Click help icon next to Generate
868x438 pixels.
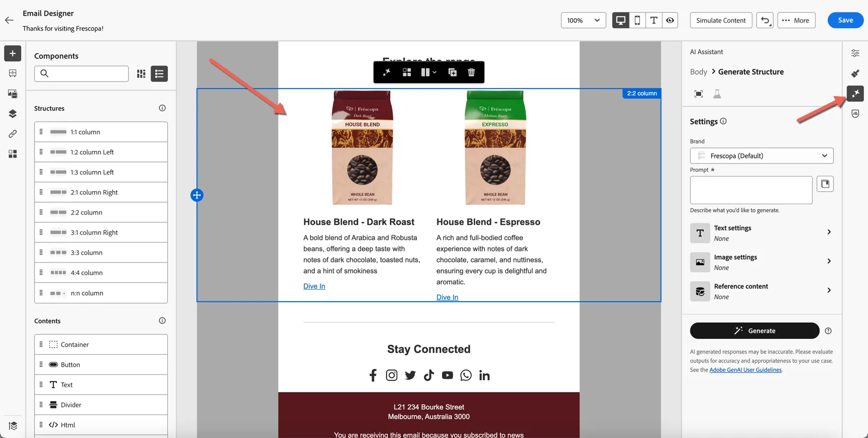point(828,331)
